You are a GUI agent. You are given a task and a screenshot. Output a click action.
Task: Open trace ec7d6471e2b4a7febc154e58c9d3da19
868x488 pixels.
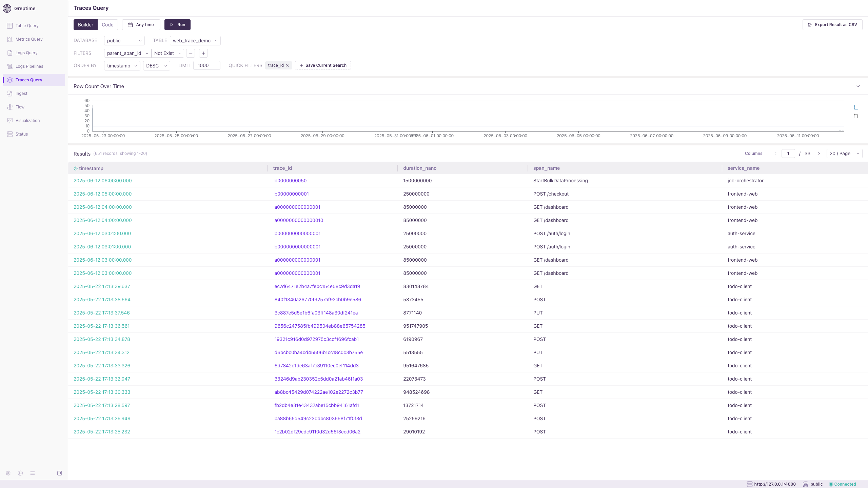click(317, 286)
